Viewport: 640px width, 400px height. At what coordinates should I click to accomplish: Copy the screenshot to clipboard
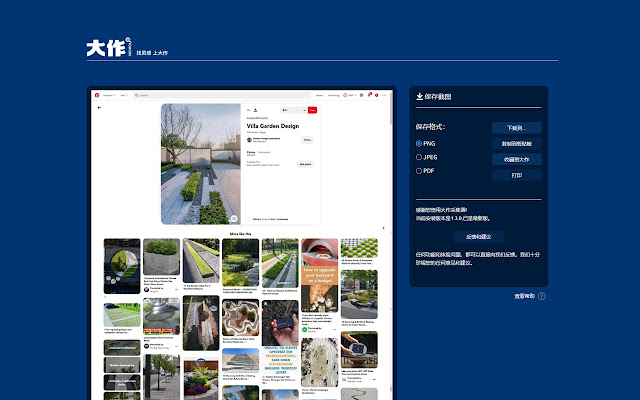coord(516,143)
